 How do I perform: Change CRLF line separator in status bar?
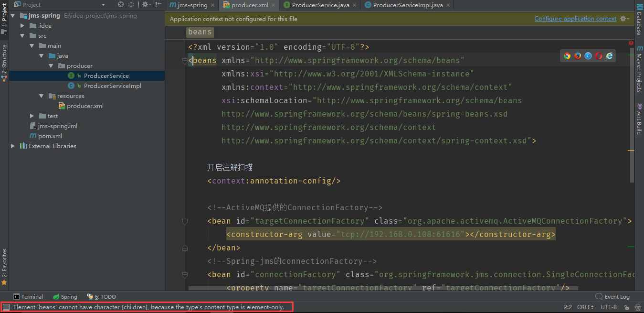click(x=585, y=307)
